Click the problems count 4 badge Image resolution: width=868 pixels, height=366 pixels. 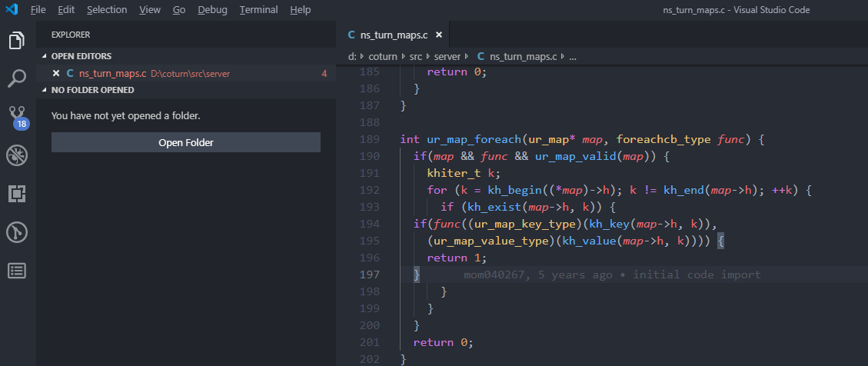coord(324,74)
